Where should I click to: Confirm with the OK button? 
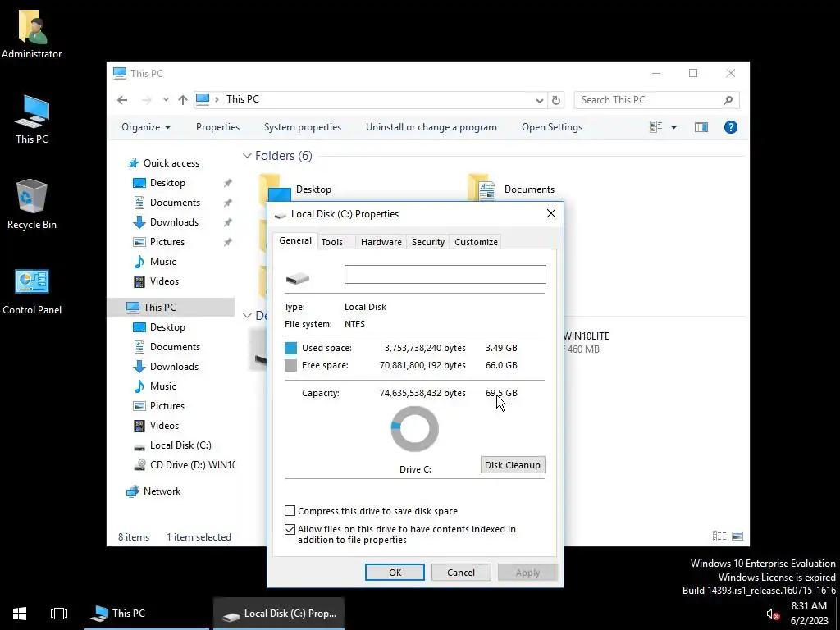point(395,572)
